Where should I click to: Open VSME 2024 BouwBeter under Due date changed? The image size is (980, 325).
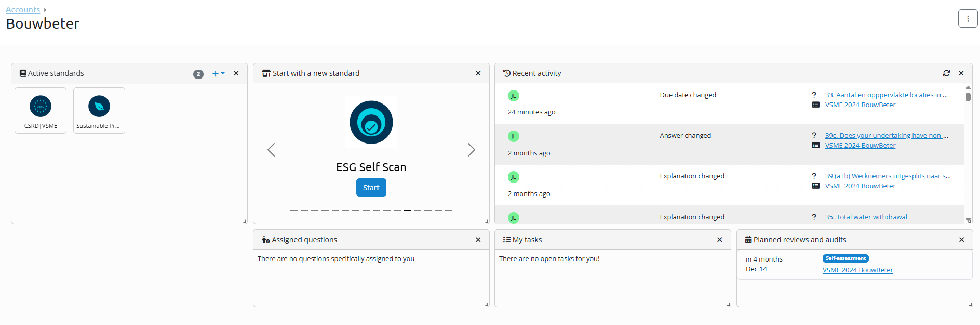tap(861, 105)
